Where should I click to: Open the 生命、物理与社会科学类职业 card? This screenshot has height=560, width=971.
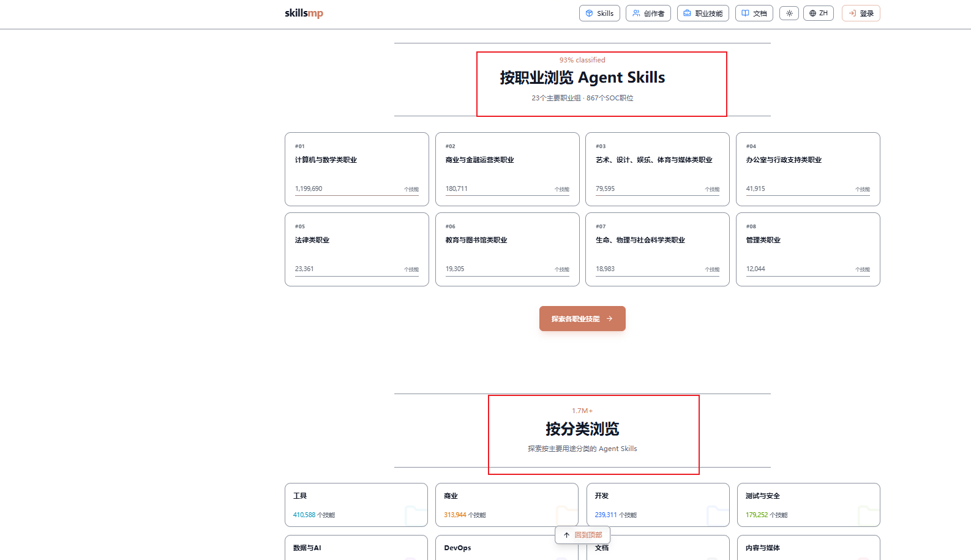coord(658,249)
